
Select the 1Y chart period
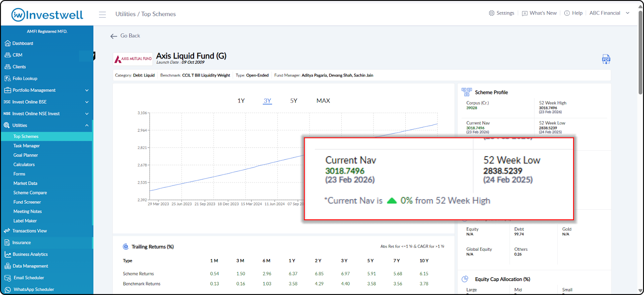pos(241,101)
